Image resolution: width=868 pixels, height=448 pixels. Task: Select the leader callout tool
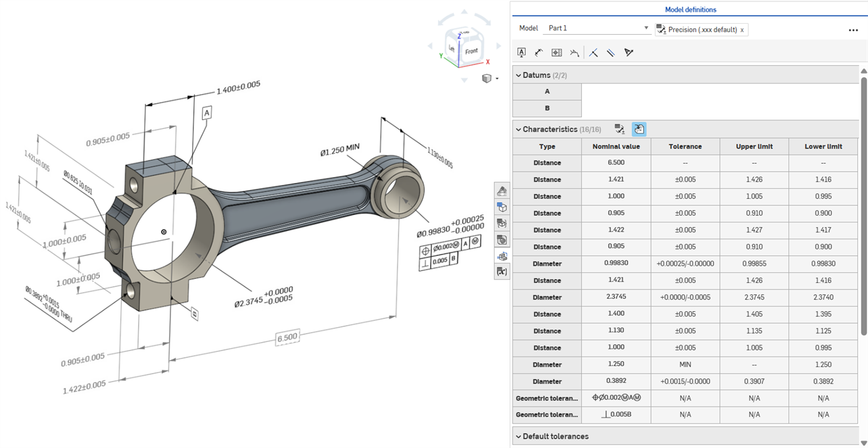tap(539, 52)
